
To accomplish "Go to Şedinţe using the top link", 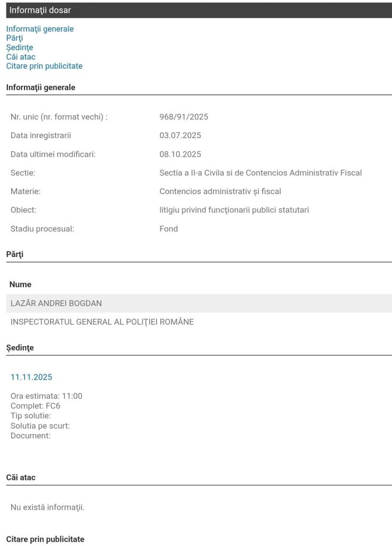I will point(20,47).
